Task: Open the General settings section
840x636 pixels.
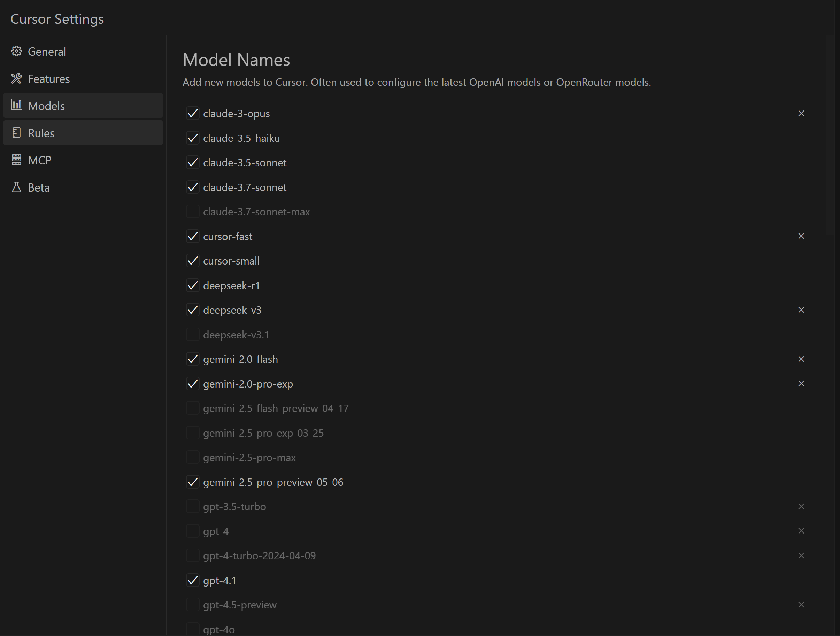Action: (x=83, y=52)
